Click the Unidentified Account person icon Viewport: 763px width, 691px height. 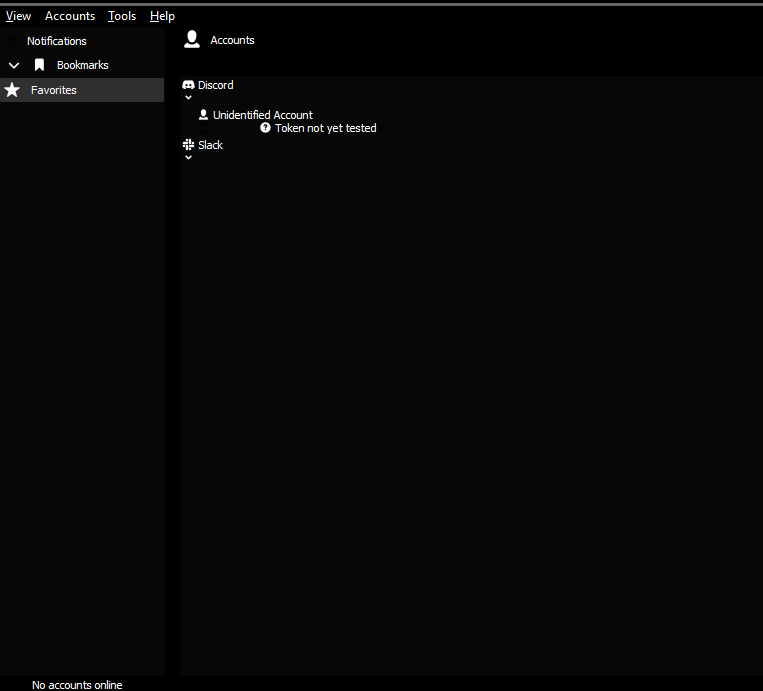203,115
